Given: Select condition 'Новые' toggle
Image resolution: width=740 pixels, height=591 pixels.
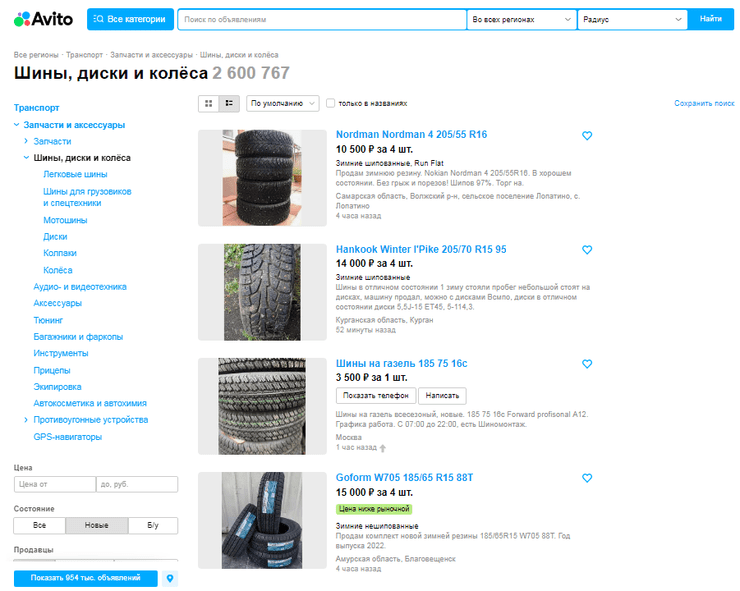Looking at the screenshot, I should [x=97, y=525].
